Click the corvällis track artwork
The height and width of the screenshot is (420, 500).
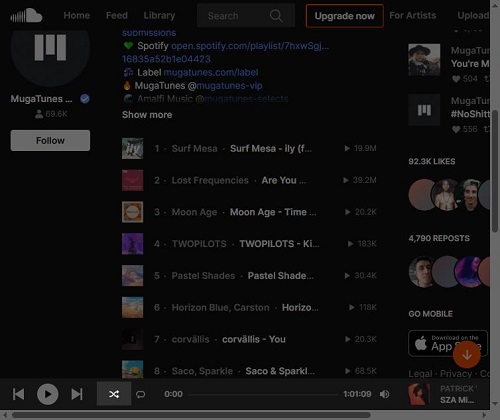(133, 339)
